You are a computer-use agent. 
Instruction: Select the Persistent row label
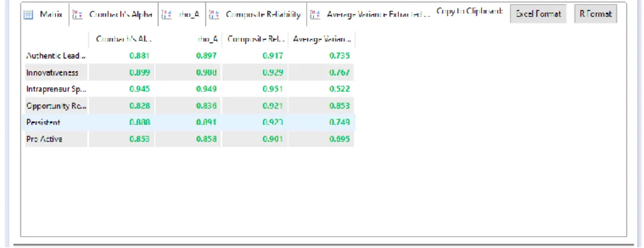pyautogui.click(x=43, y=122)
